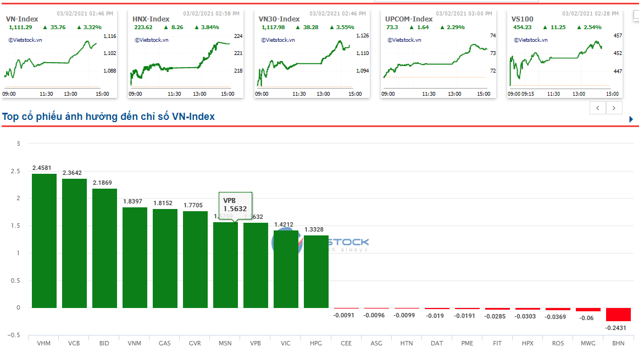Screen dimensions: 644x352
Task: Open the VN-Index title link
Action: [22, 19]
